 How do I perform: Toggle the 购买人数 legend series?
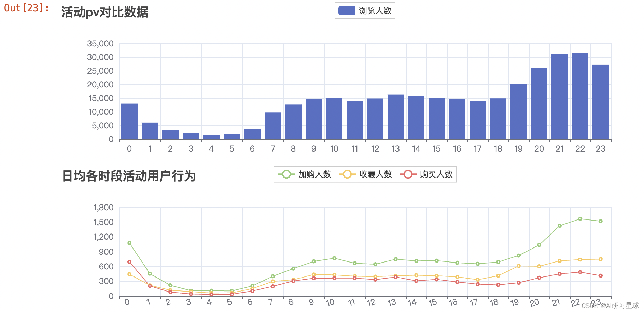click(x=426, y=174)
